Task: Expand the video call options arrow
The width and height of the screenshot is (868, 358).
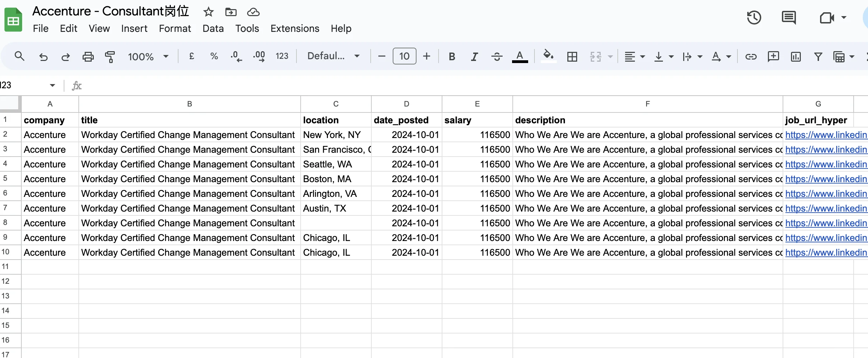Action: (844, 18)
